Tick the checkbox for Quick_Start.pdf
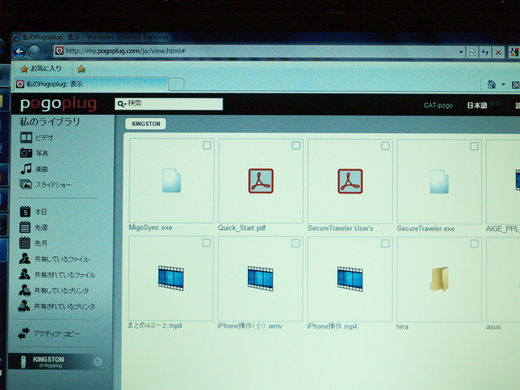The image size is (520, 390). coord(296,146)
